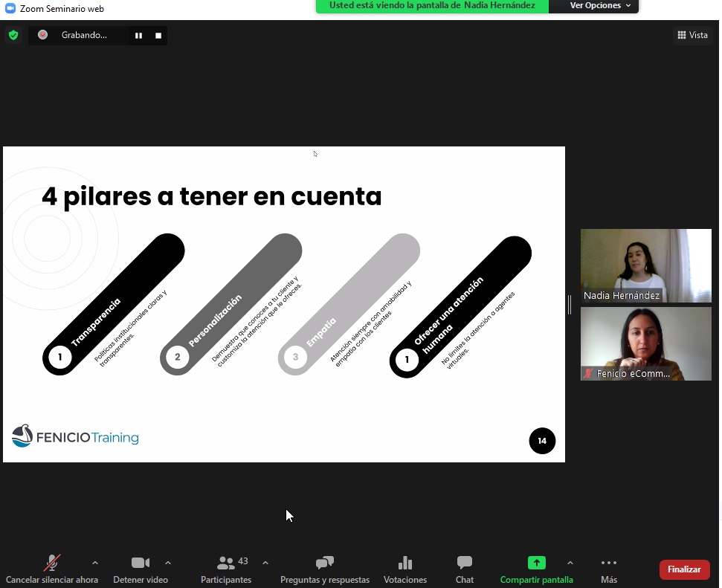The image size is (722, 588).
Task: Open the Ver Opciones dropdown
Action: pos(600,6)
